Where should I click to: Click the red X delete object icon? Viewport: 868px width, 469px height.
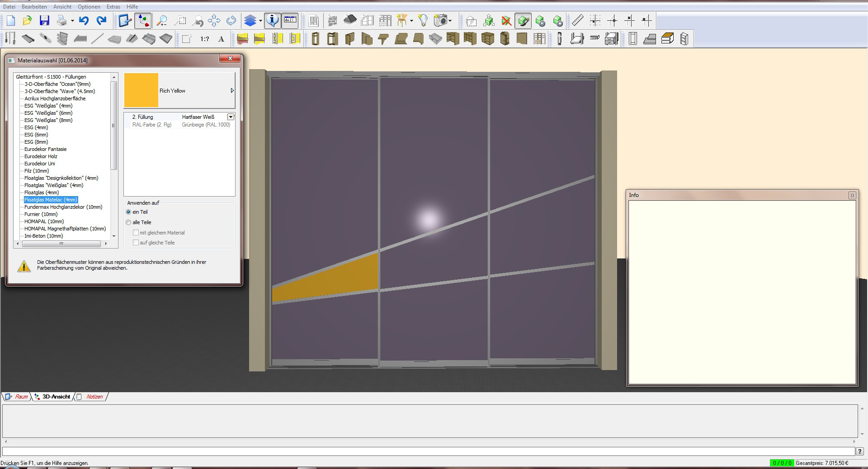click(x=506, y=21)
